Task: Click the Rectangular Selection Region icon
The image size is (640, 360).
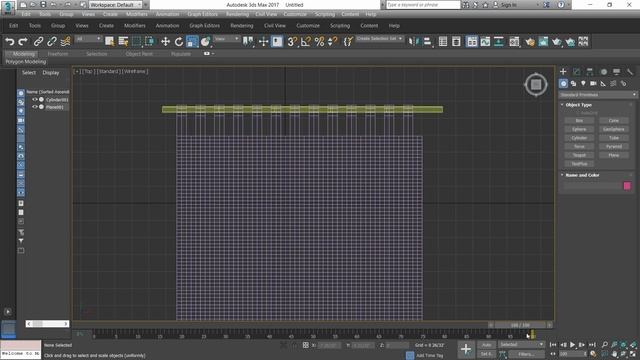Action: (136, 41)
